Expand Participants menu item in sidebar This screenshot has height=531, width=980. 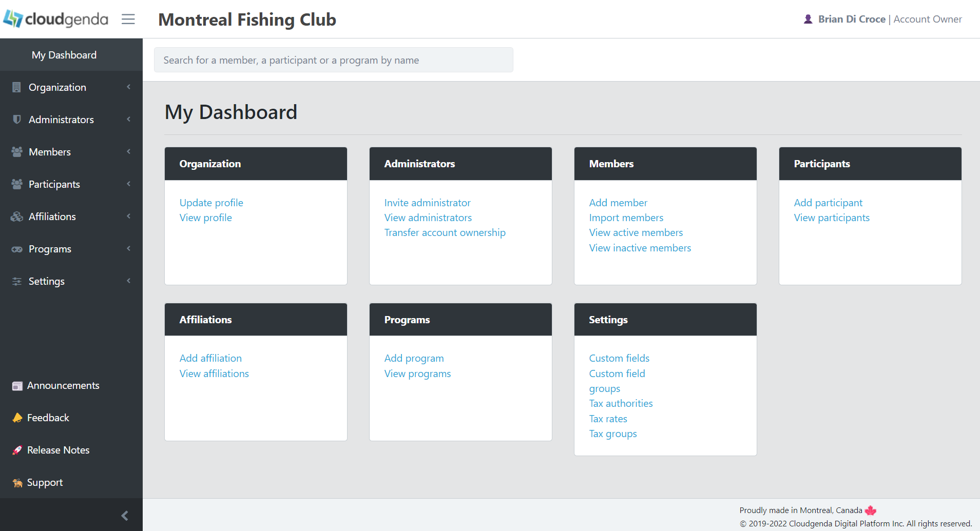(x=54, y=184)
